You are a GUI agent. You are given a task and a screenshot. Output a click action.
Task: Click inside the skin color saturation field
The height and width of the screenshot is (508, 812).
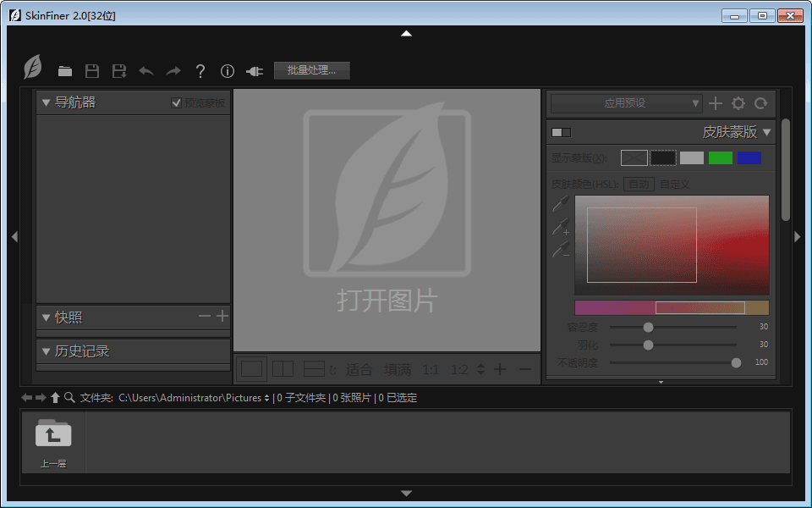coord(672,246)
